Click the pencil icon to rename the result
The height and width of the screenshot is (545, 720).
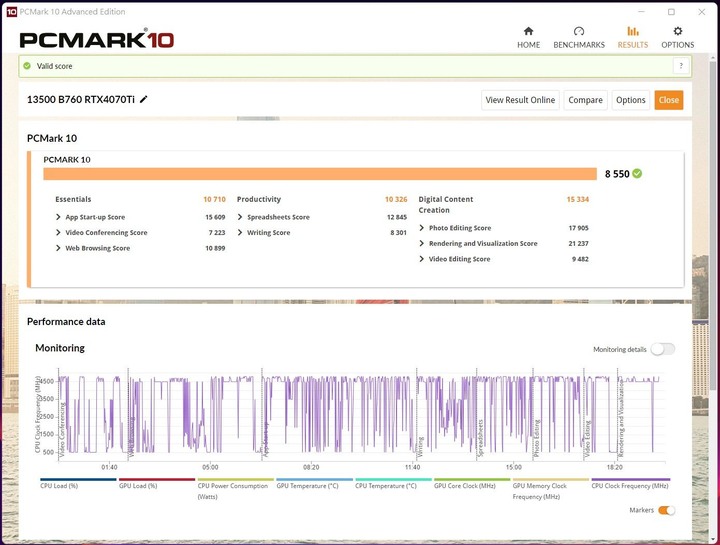pos(144,99)
